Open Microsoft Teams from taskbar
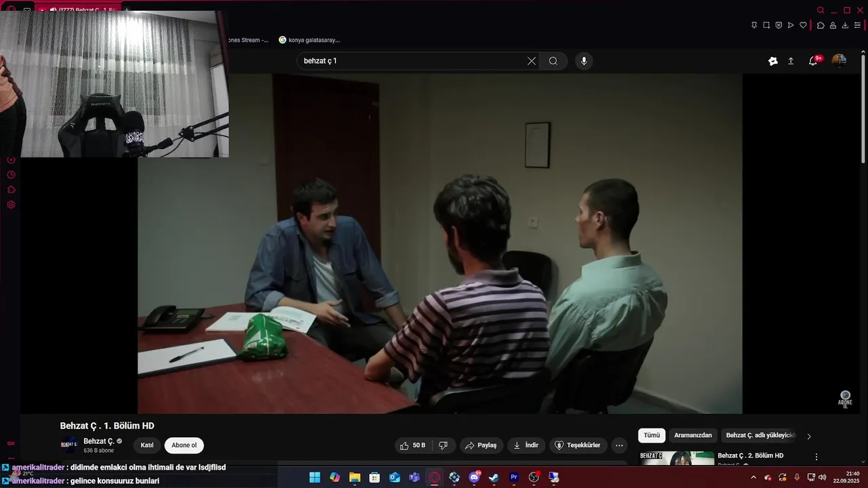This screenshot has width=868, height=488. pyautogui.click(x=414, y=477)
